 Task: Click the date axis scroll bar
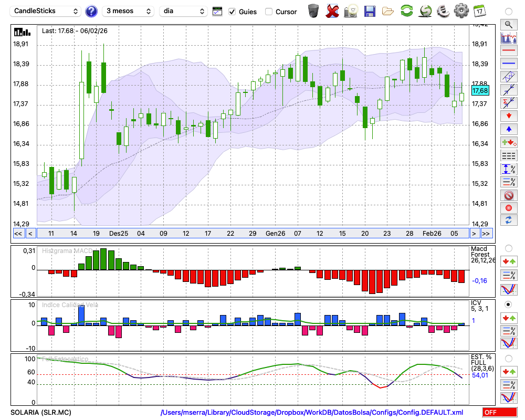(253, 234)
